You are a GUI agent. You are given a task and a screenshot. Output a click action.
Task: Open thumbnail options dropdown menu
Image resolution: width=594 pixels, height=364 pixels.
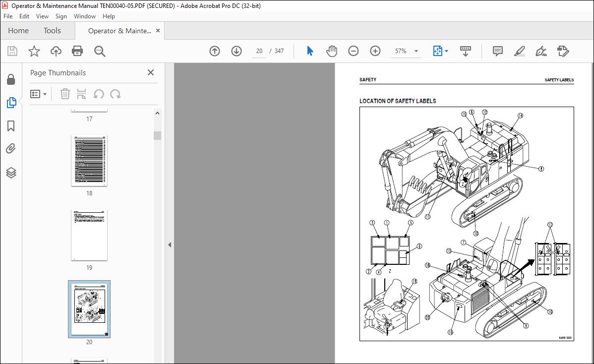pyautogui.click(x=38, y=94)
